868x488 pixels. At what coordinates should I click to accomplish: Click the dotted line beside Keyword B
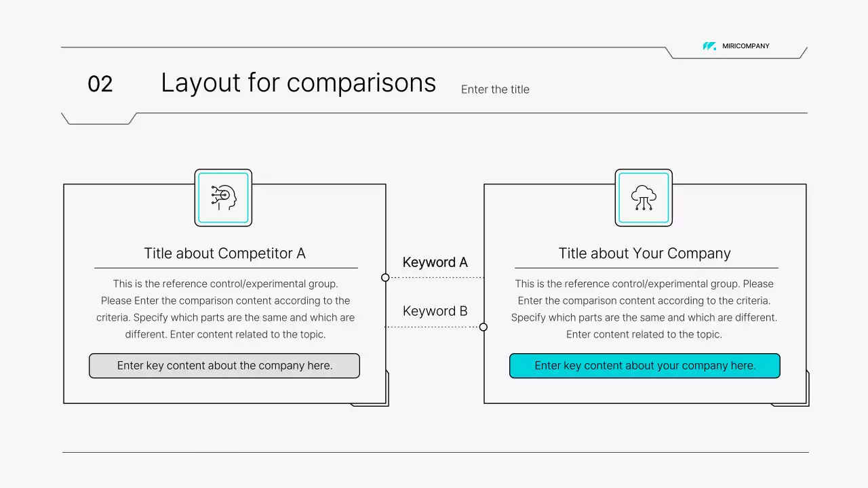click(433, 327)
